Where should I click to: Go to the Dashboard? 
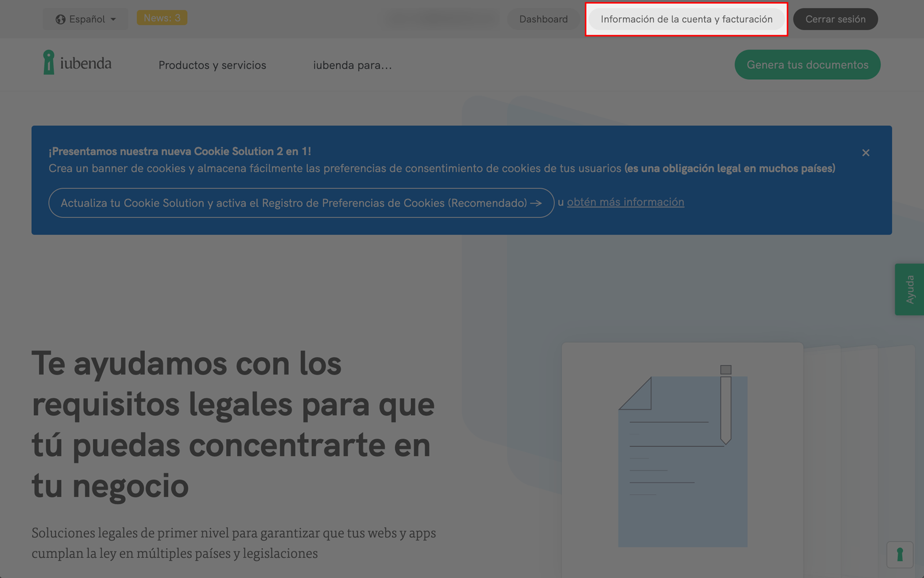pyautogui.click(x=543, y=19)
